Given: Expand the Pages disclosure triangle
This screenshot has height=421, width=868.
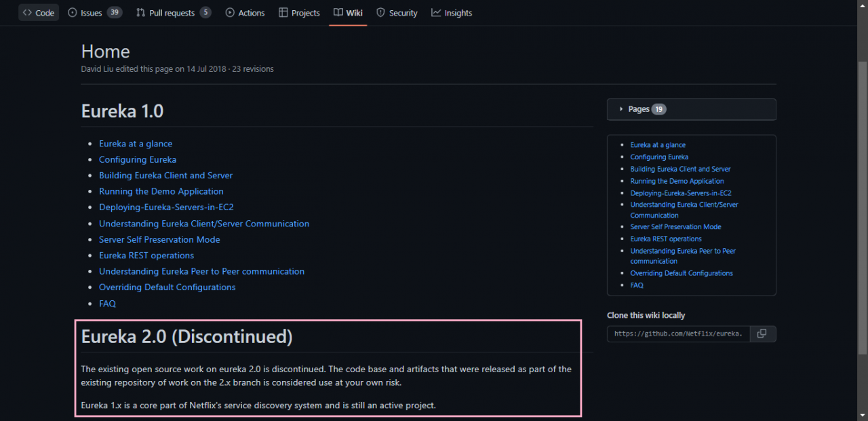Looking at the screenshot, I should tap(621, 109).
